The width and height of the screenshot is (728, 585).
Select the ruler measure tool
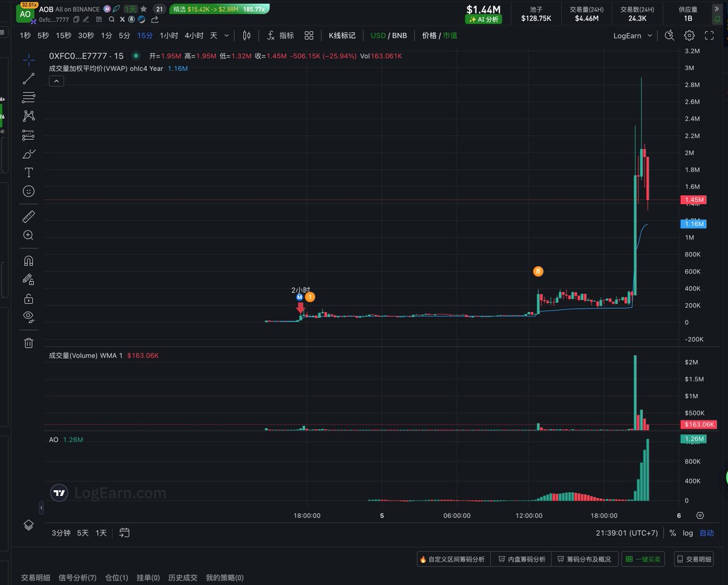coord(29,216)
